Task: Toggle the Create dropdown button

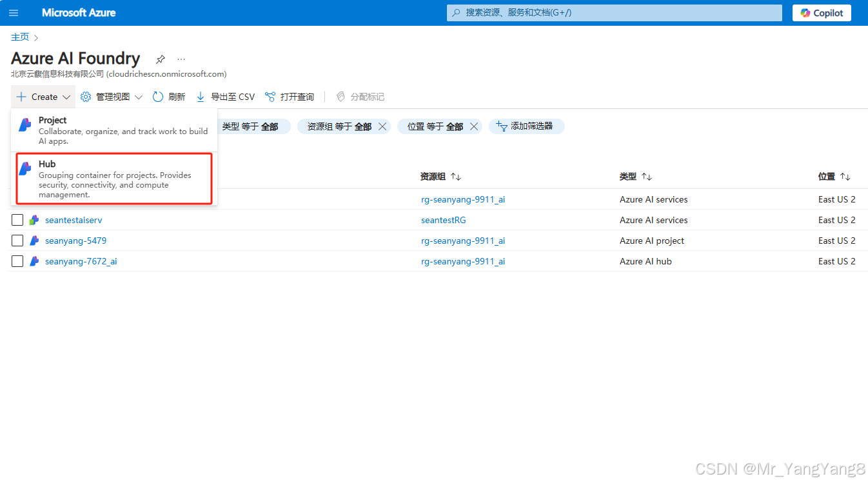Action: (x=43, y=97)
